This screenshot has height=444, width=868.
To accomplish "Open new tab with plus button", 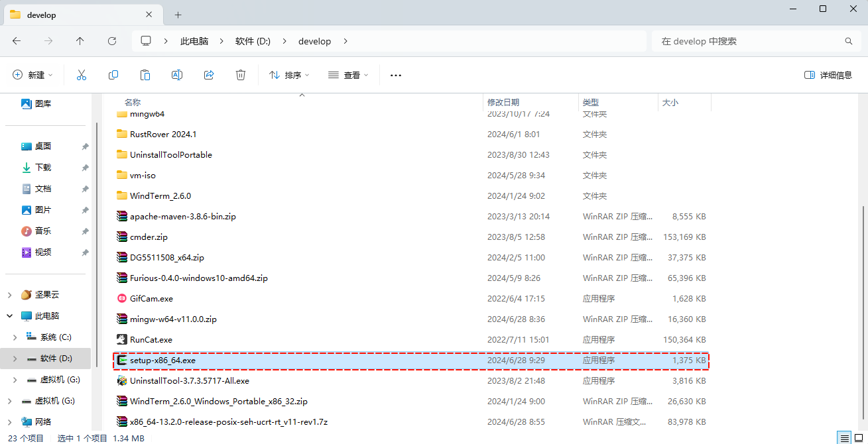I will (178, 15).
